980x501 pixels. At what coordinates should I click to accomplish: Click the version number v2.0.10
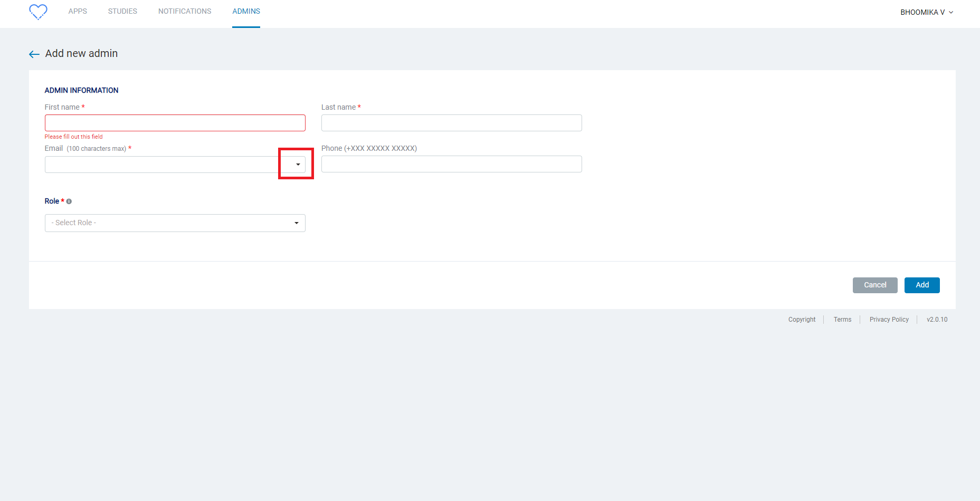tap(937, 319)
